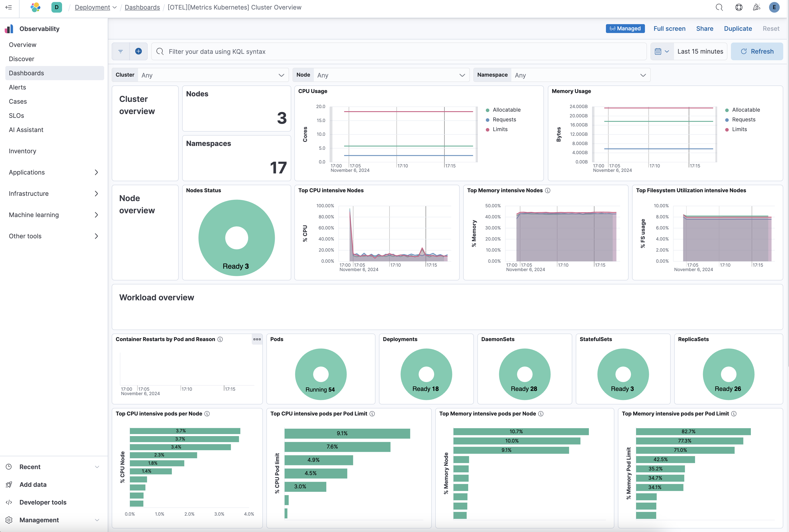The image size is (789, 532).
Task: Open Container Restarts panel options ellipsis
Action: tap(257, 339)
